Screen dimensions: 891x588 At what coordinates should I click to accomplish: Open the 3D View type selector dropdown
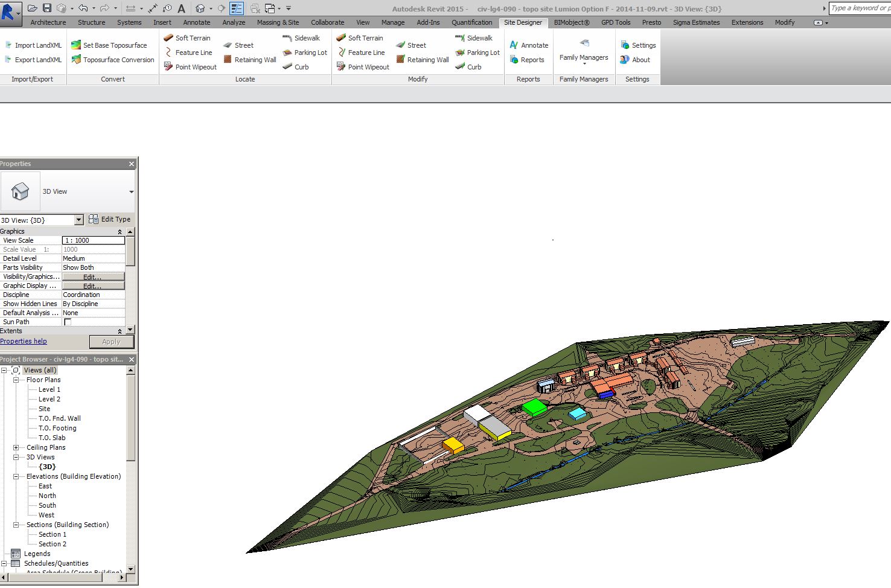(x=131, y=192)
